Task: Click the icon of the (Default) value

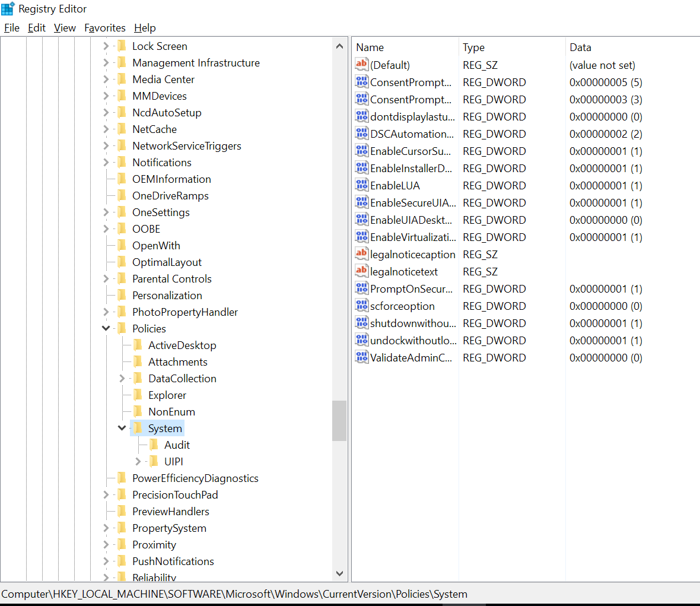Action: 362,64
